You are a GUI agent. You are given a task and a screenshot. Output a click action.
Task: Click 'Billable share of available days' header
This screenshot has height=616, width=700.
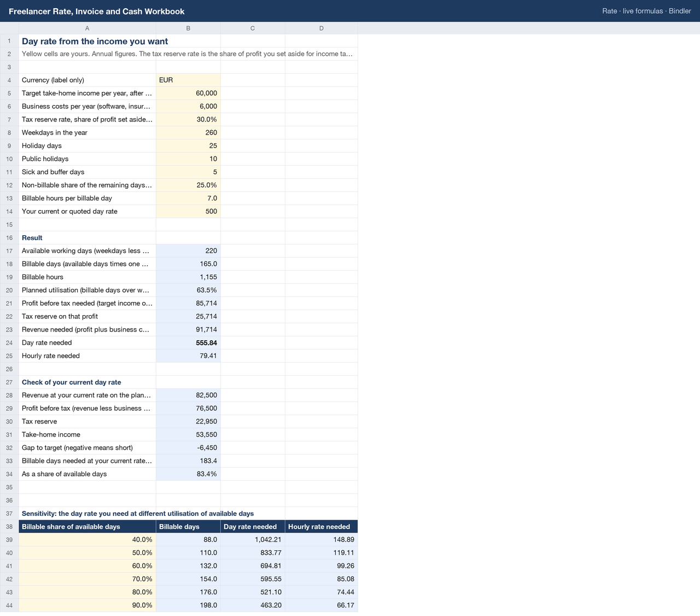tap(87, 526)
